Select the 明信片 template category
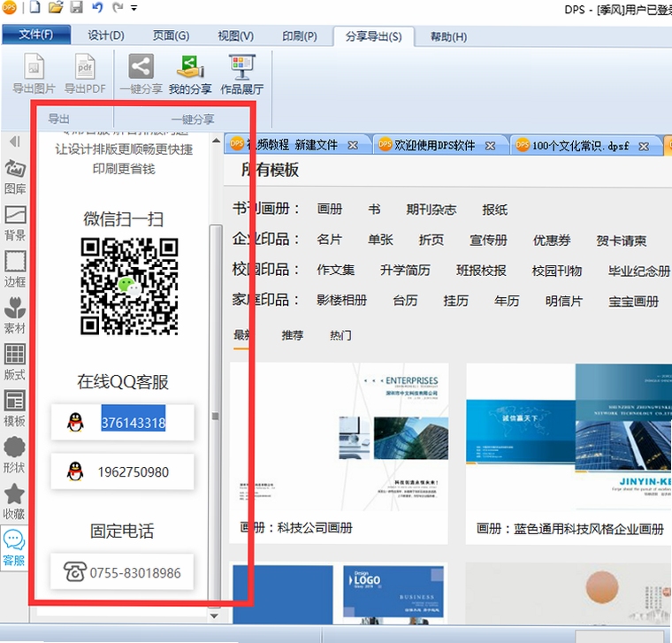Viewport: 672px width, 643px height. (x=564, y=301)
